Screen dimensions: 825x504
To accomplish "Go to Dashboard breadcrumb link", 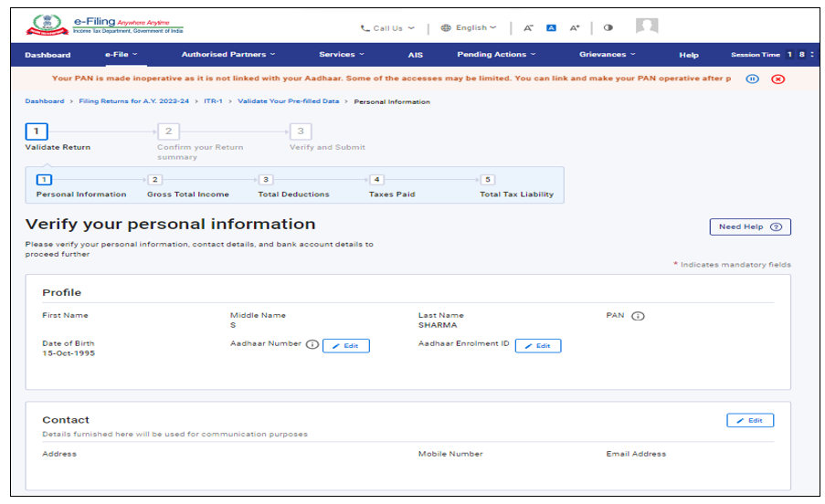I will pos(45,101).
